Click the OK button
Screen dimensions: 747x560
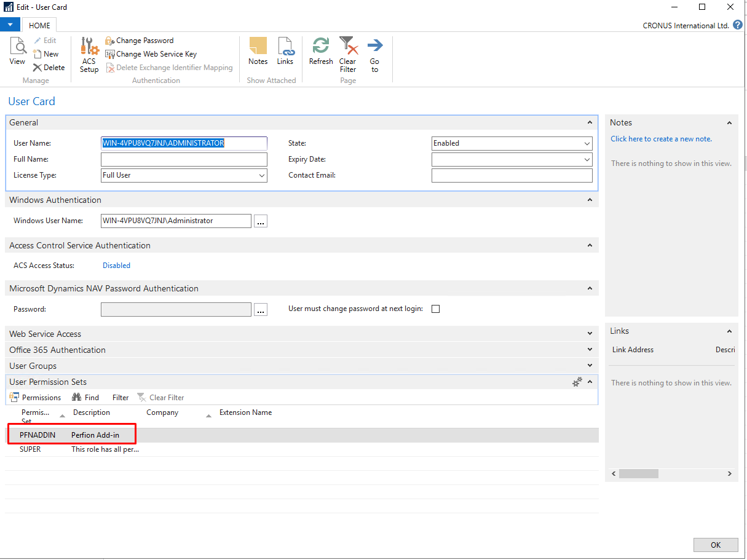click(715, 545)
